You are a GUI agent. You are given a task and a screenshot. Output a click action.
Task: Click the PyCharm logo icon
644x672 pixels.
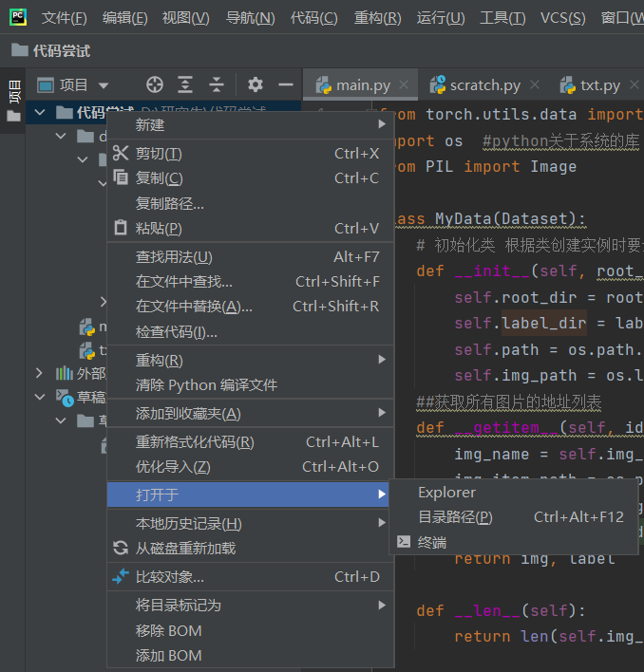[x=18, y=17]
